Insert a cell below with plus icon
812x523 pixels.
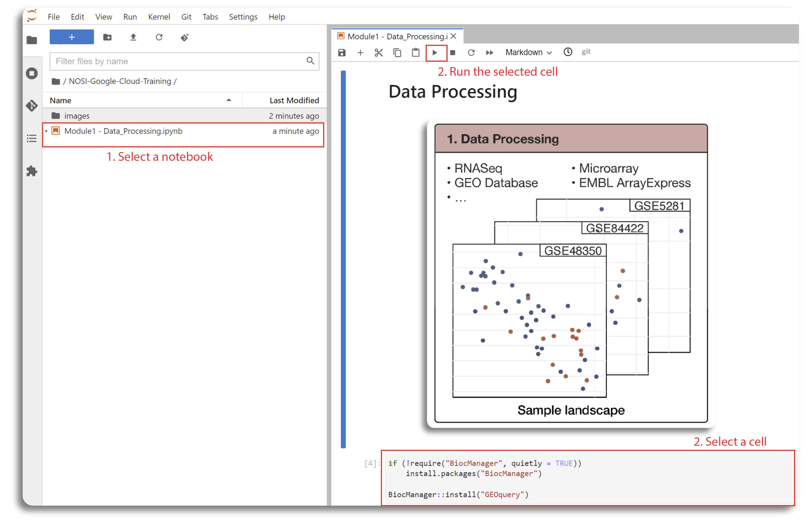[360, 53]
